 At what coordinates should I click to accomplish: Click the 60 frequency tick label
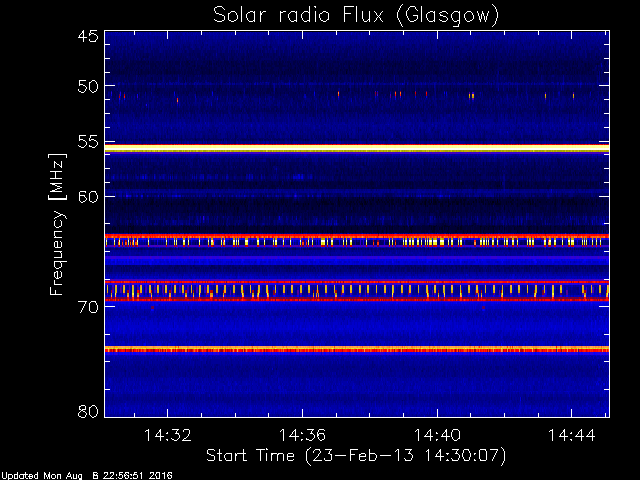[88, 197]
